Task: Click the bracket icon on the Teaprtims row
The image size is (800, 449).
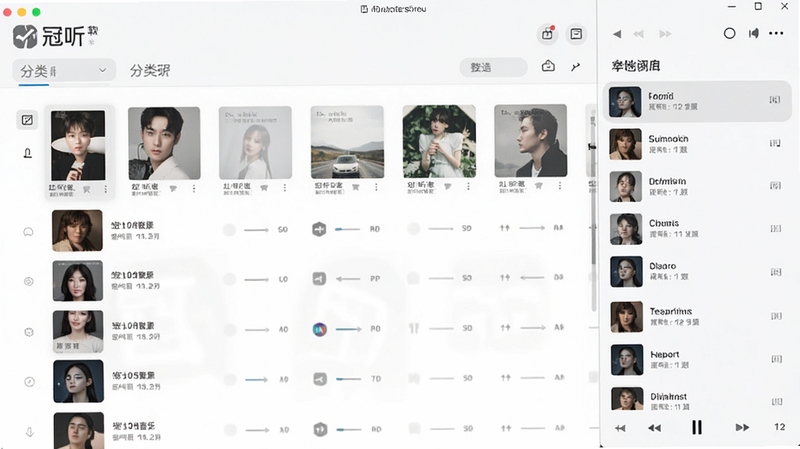Action: (x=776, y=316)
